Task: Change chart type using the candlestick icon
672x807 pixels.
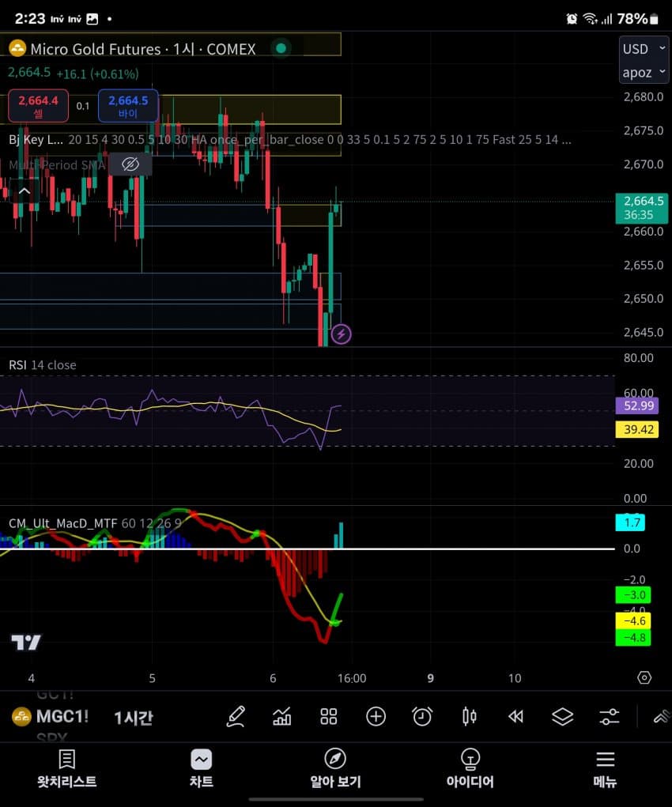Action: (469, 716)
